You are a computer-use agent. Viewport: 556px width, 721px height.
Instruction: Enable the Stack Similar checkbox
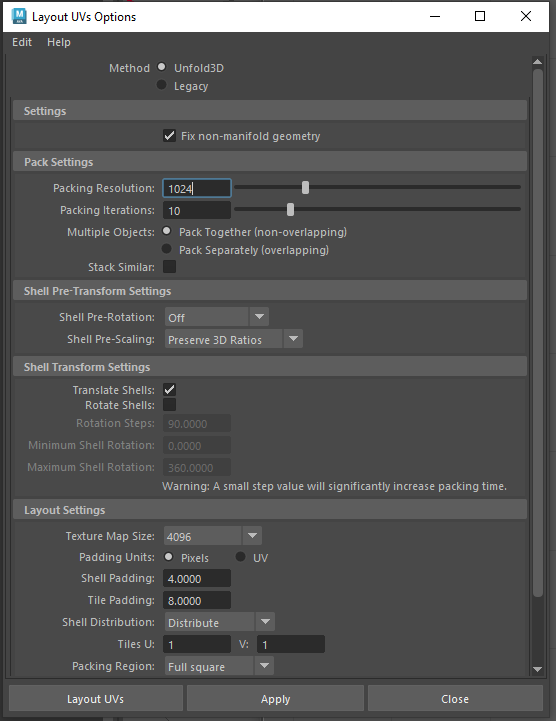(x=169, y=267)
